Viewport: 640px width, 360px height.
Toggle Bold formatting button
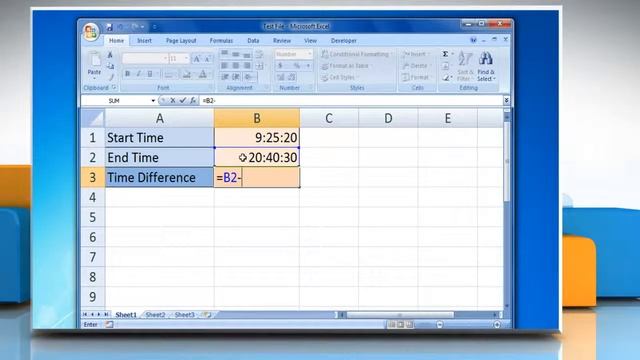coord(127,74)
